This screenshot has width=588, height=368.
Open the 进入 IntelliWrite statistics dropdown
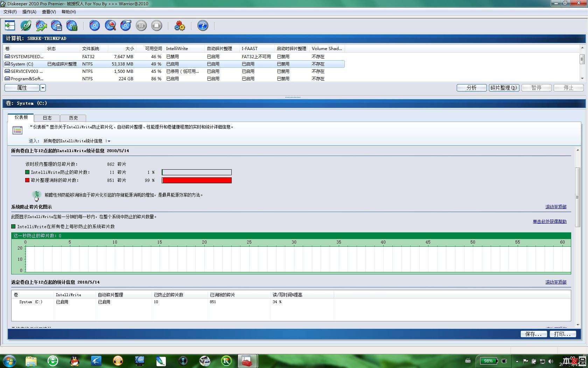click(x=108, y=141)
